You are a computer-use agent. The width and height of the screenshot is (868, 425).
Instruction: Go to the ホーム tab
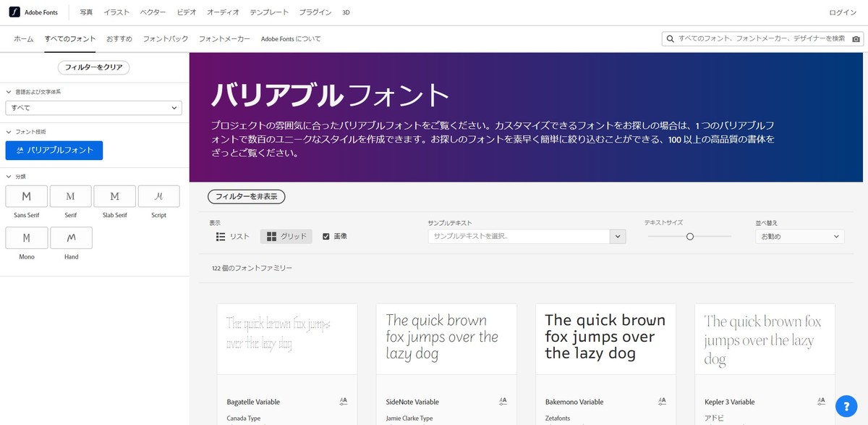click(x=24, y=38)
